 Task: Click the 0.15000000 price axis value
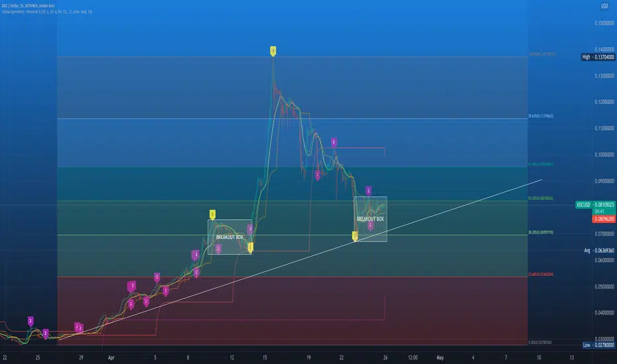604,23
